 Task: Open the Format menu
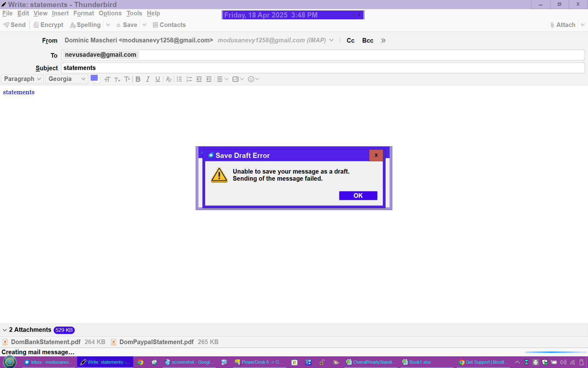pyautogui.click(x=83, y=13)
